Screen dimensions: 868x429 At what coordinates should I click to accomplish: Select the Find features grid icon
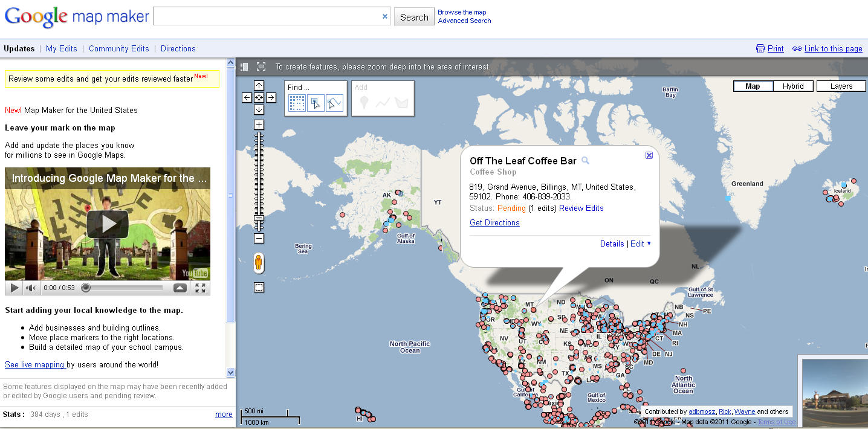(x=297, y=103)
